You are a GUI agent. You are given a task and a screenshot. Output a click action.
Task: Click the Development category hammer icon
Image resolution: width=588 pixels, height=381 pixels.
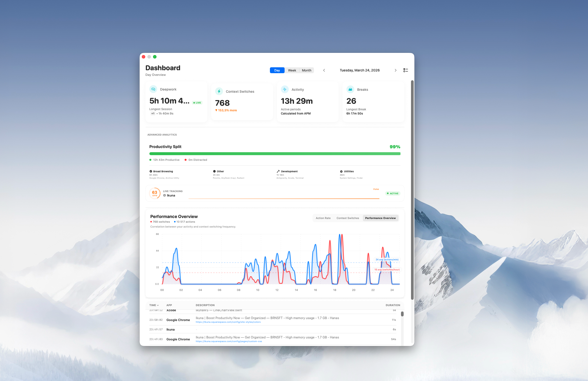pos(278,171)
